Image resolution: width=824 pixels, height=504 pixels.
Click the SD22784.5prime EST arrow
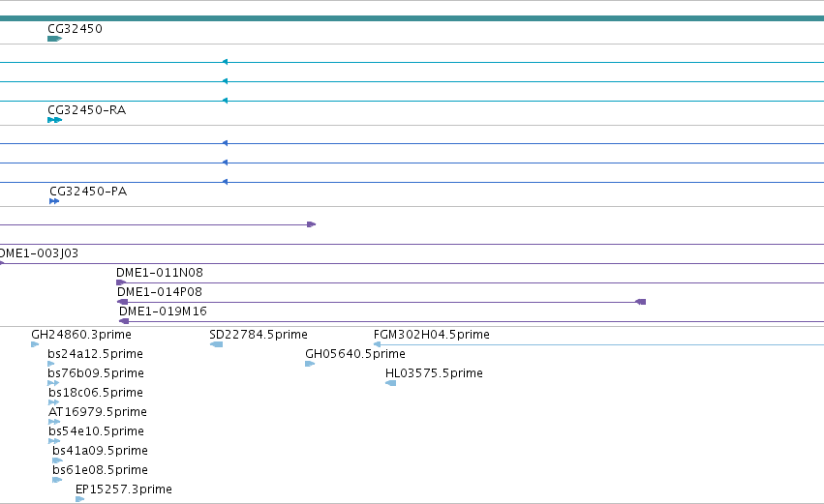point(216,344)
